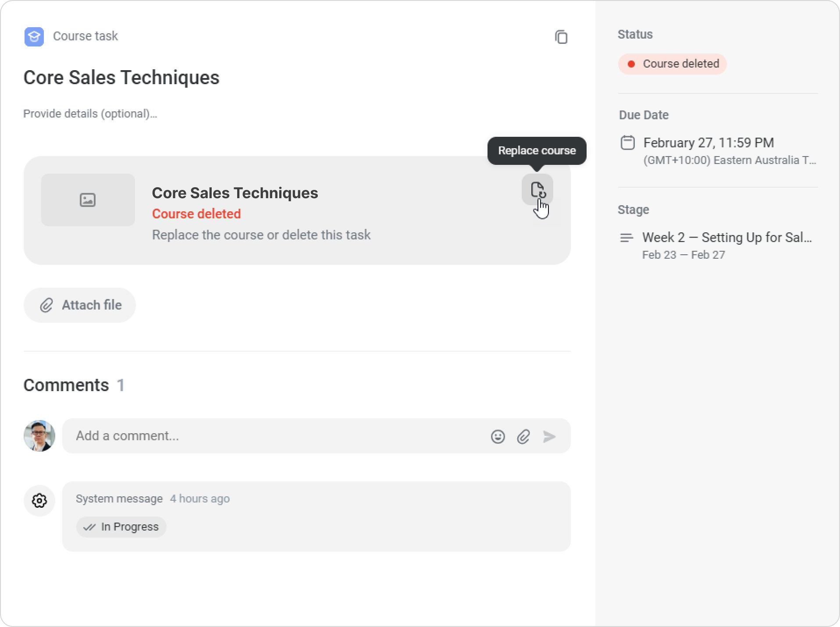Click the Core Sales Techniques course card title
Image resolution: width=840 pixels, height=627 pixels.
tap(235, 193)
